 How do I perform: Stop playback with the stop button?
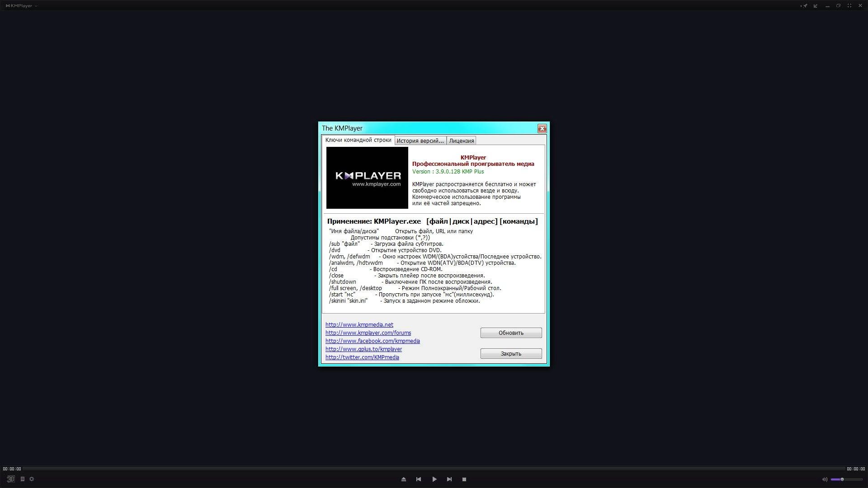[464, 479]
